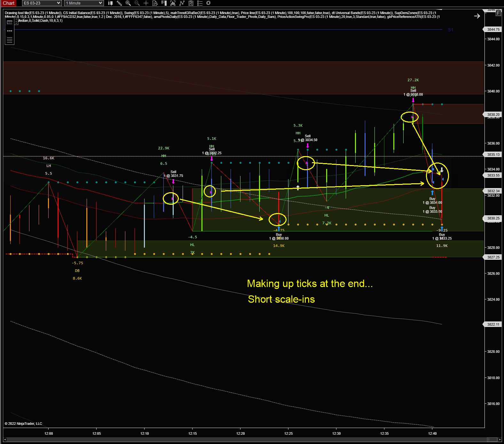
Task: Click the 3842.00 price axis label
Action: click(493, 65)
